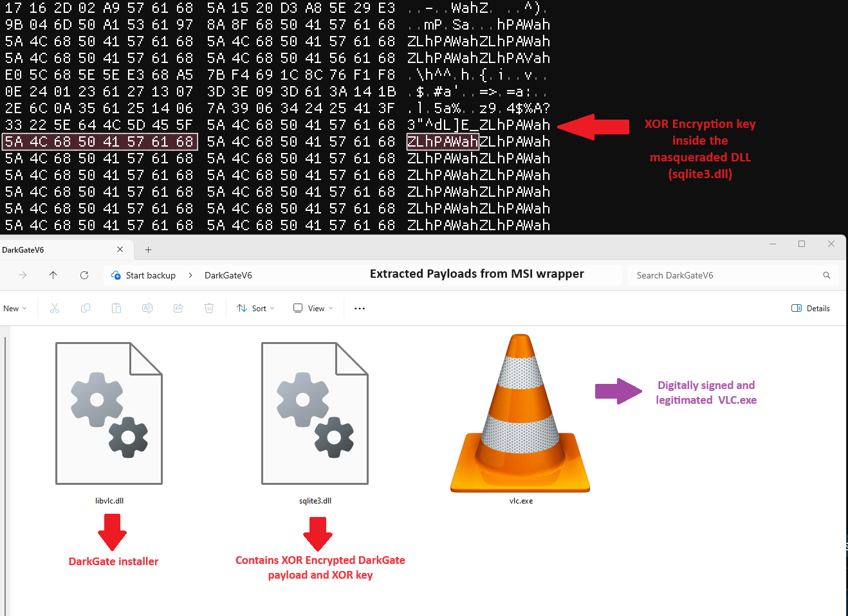Image resolution: width=848 pixels, height=616 pixels.
Task: Open the View layout dropdown
Action: coord(313,309)
